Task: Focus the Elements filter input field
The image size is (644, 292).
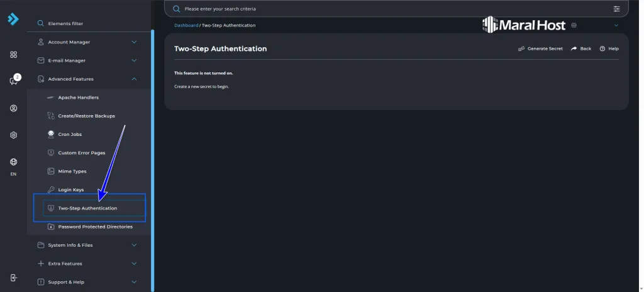Action: (x=88, y=23)
